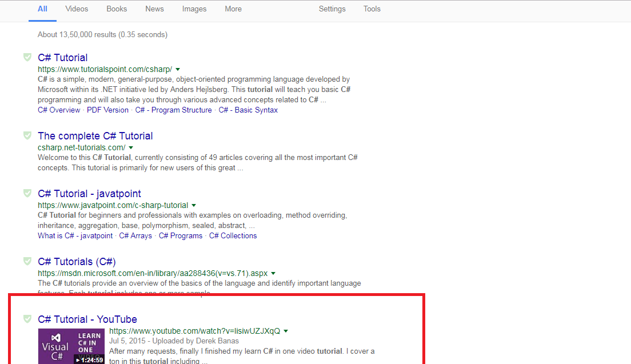This screenshot has width=631, height=364.
Task: Click the shield icon beside C# Tutorial - javatpoint
Action: 27,194
